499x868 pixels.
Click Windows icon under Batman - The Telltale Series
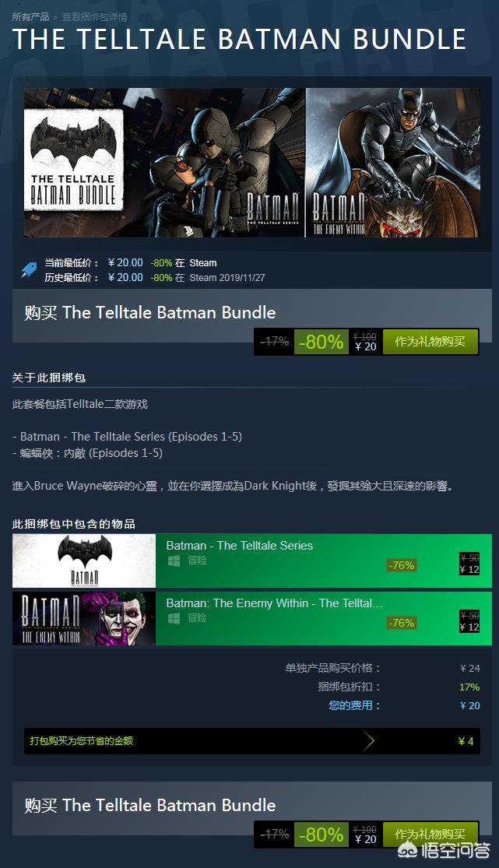pos(174,561)
